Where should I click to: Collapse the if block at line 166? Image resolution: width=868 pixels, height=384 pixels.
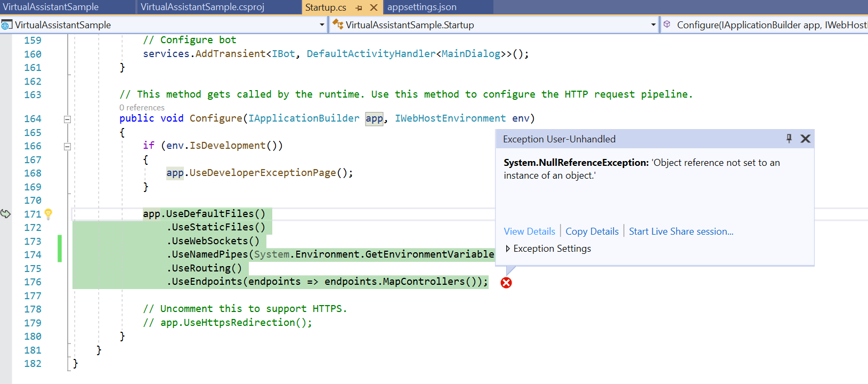tap(67, 146)
